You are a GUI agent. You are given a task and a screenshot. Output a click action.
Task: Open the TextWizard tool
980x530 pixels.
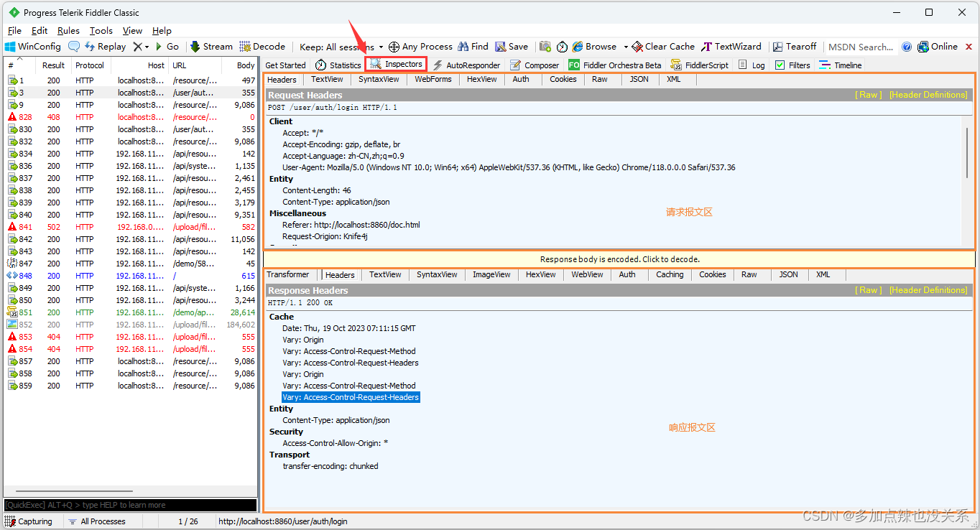pyautogui.click(x=731, y=47)
